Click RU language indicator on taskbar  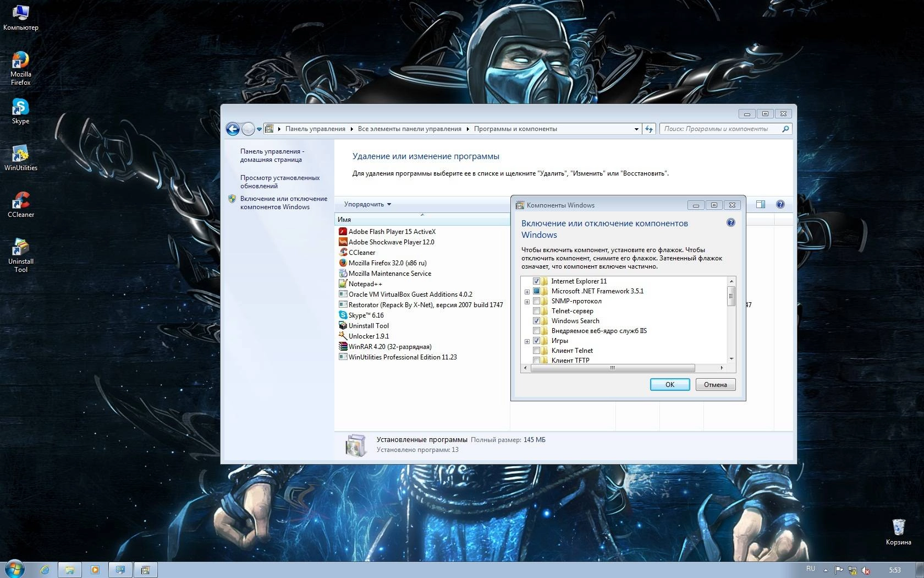coord(811,569)
